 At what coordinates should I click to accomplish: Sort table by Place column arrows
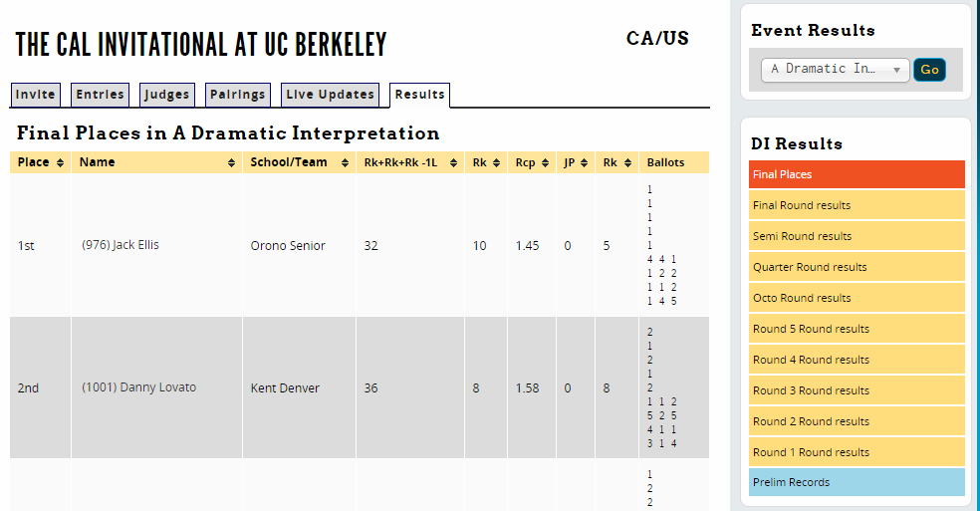(61, 162)
